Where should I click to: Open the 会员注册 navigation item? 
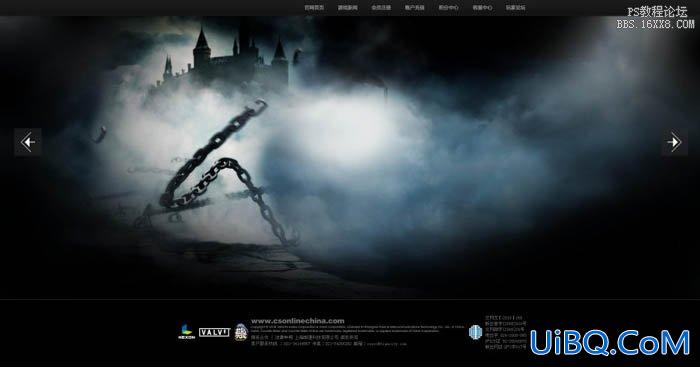(x=381, y=8)
